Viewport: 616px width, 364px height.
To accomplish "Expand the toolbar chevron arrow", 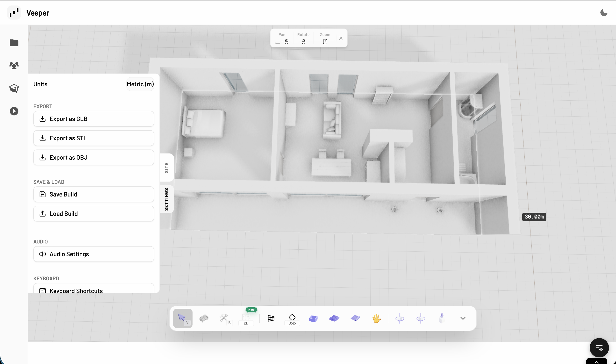I will point(463,318).
